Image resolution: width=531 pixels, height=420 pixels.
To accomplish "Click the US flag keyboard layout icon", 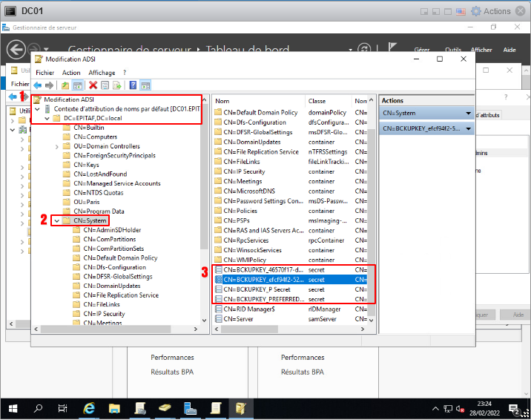I will [x=460, y=11].
